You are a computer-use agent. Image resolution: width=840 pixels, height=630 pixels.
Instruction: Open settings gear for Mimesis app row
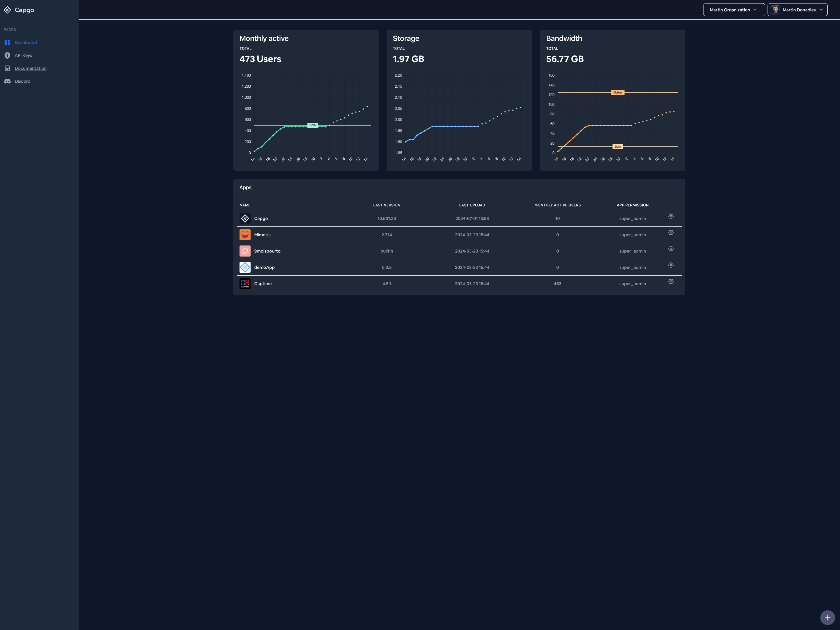point(671,233)
